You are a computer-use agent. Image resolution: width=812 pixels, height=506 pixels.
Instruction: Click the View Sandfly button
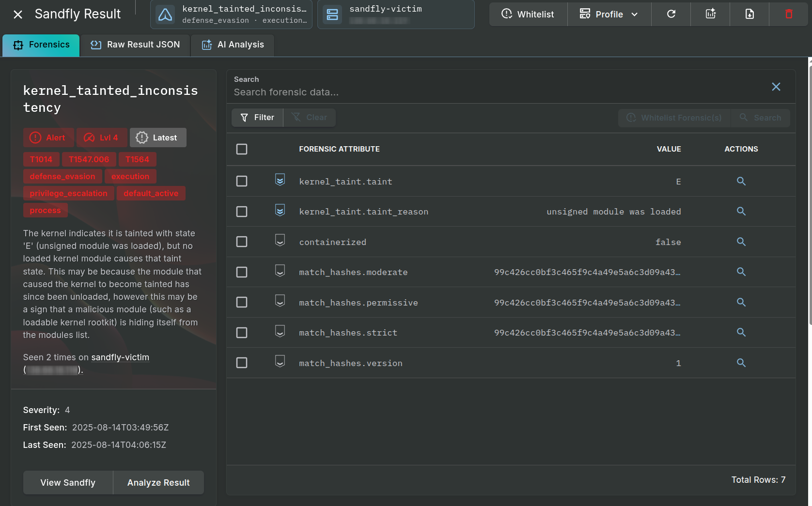68,483
